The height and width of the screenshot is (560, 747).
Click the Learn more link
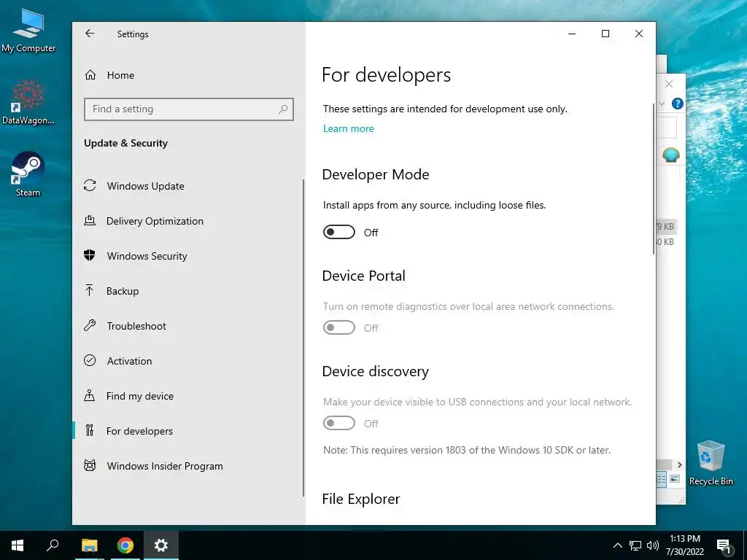348,128
